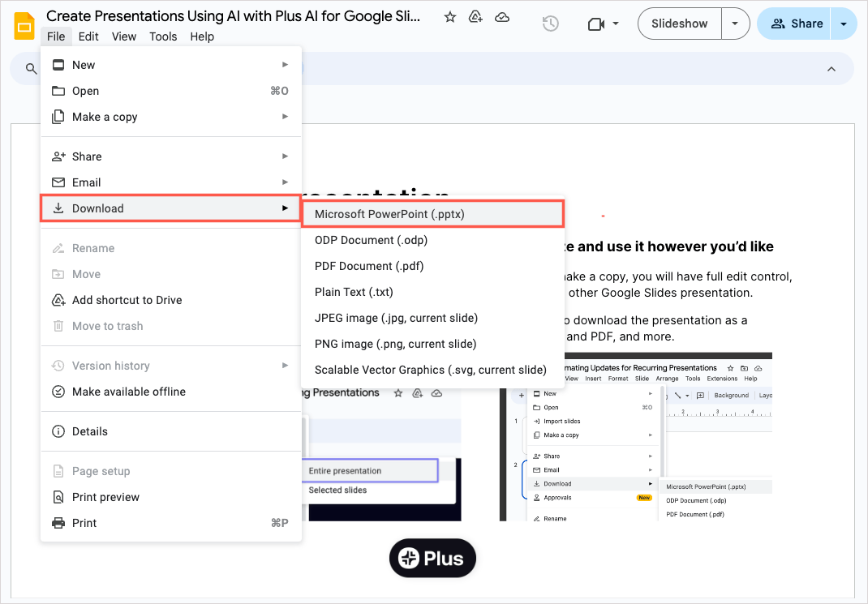The width and height of the screenshot is (868, 604).
Task: Click the Download arrow icon
Action: pos(58,208)
